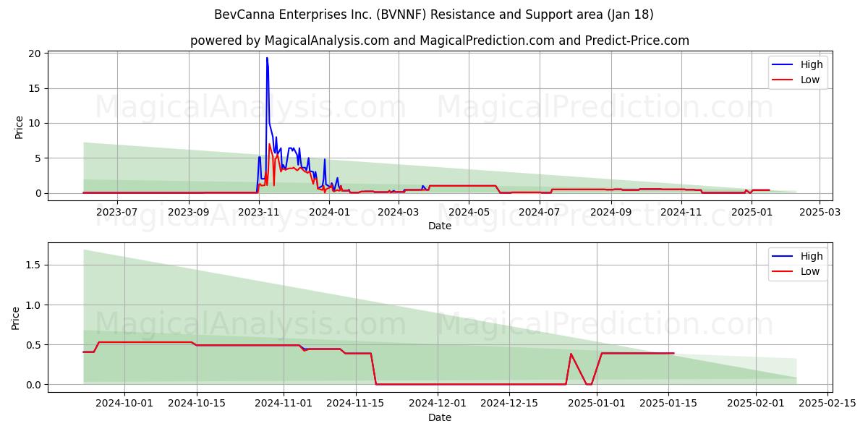Click the '2023-09' tick label

click(189, 212)
